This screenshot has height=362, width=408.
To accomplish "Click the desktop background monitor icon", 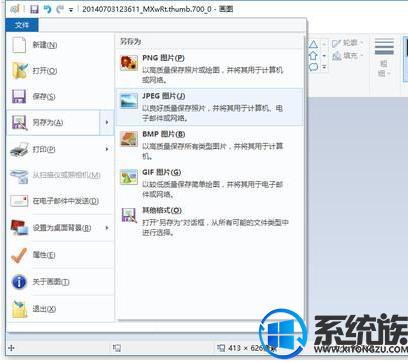I will (19, 228).
